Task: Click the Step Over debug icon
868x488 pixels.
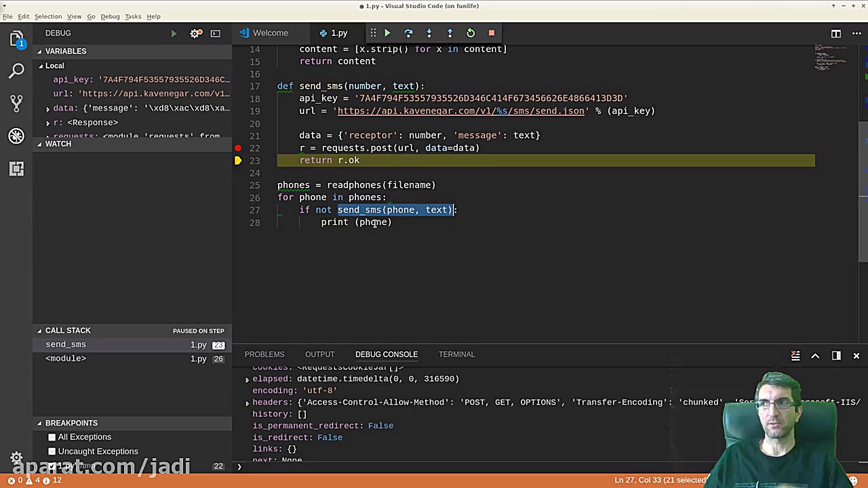Action: coord(408,33)
